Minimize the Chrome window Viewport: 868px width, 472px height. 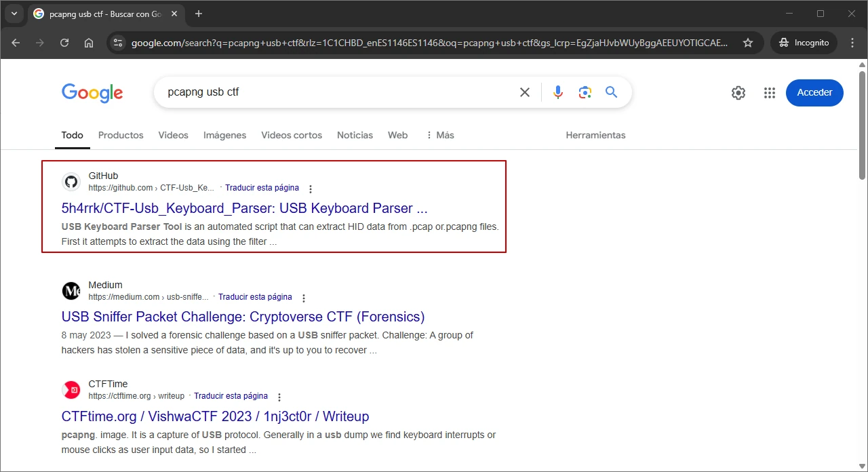(789, 14)
